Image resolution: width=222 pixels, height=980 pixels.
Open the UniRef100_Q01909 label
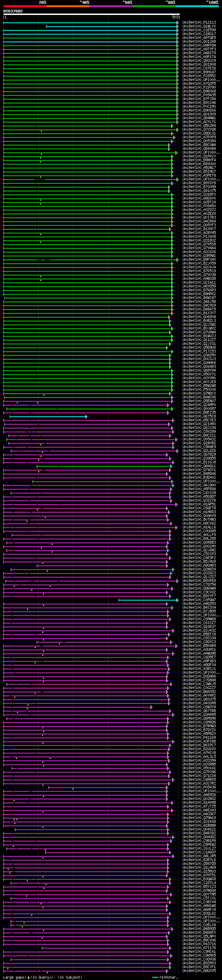pos(199,114)
